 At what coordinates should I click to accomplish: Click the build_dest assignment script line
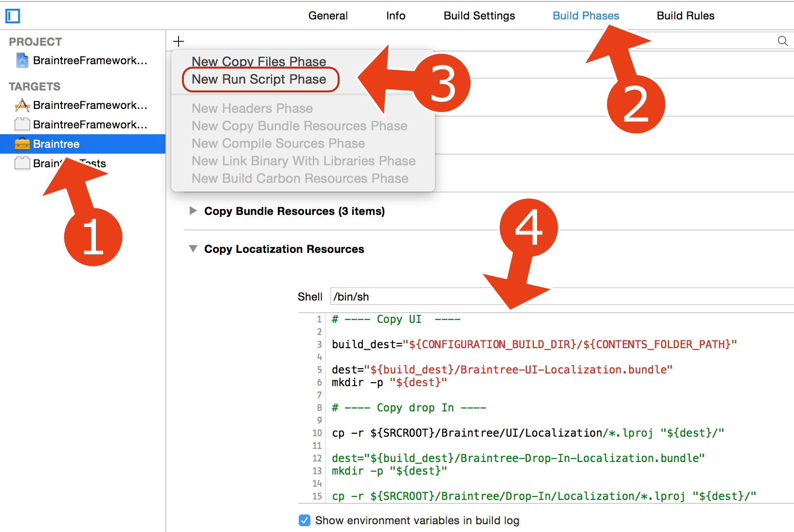(534, 344)
